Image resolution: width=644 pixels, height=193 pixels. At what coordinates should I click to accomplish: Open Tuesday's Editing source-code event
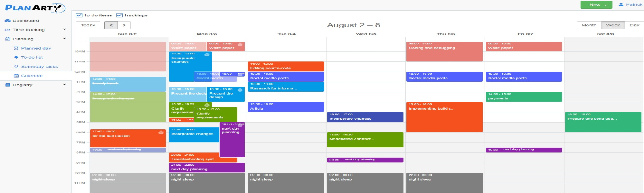click(x=286, y=66)
